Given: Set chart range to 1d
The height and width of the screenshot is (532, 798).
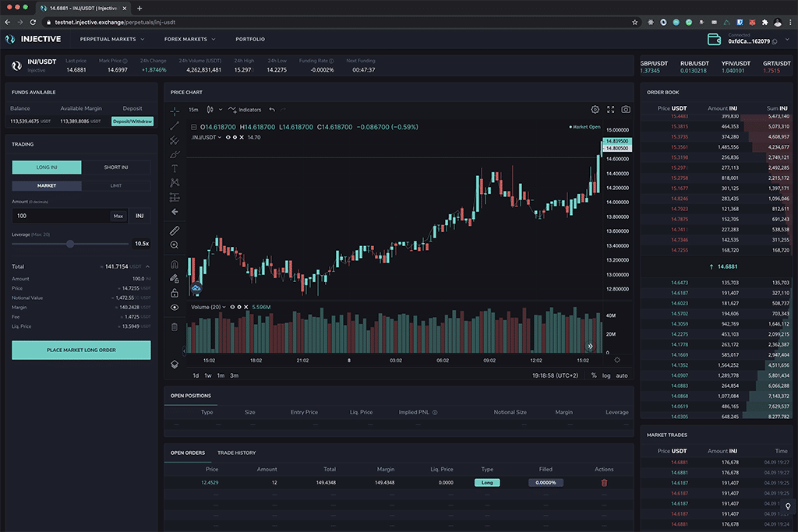Looking at the screenshot, I should [x=196, y=375].
